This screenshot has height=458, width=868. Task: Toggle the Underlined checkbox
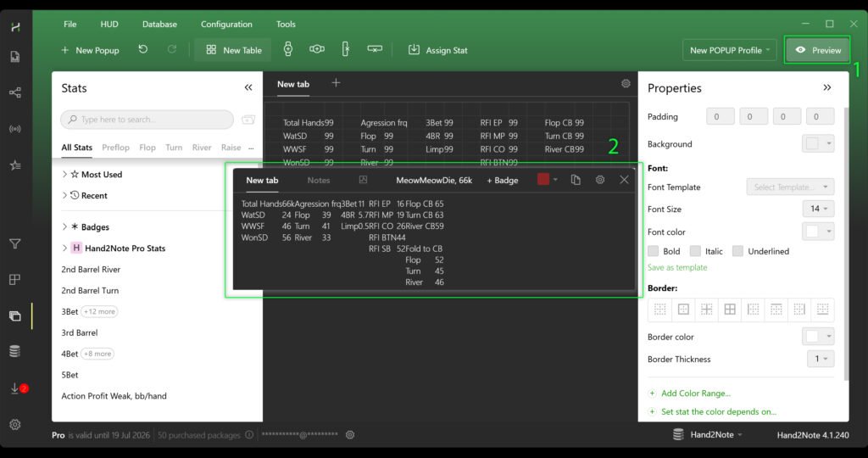737,251
